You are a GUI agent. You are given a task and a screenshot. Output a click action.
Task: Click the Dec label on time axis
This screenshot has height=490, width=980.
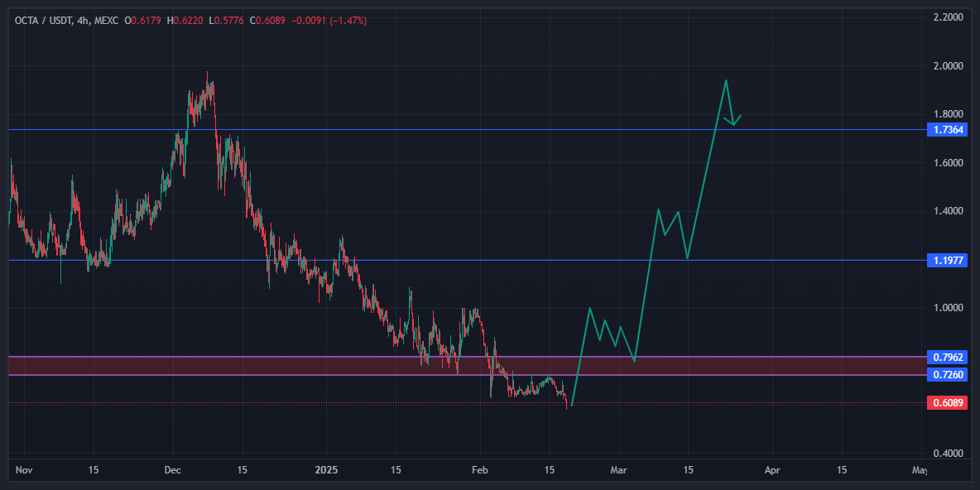click(x=174, y=469)
